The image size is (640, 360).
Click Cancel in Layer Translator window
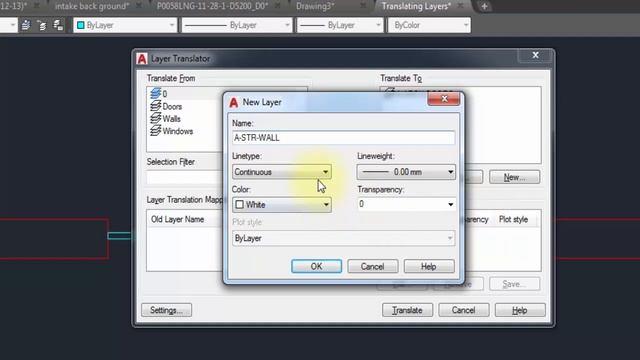463,310
